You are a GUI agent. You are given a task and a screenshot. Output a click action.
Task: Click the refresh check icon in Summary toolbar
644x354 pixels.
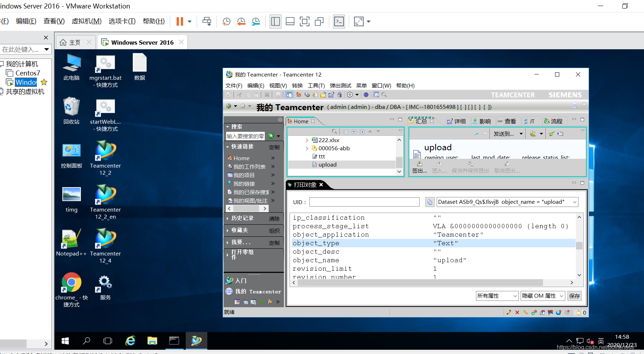point(552,134)
